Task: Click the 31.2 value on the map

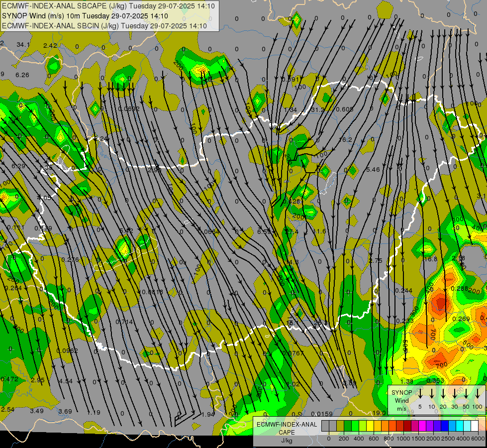Action: click(x=318, y=110)
